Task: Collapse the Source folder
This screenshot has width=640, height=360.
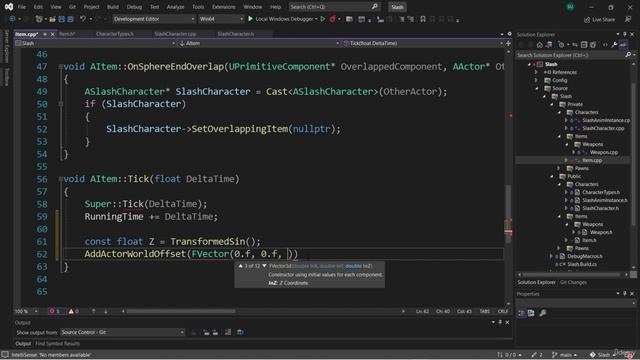Action: tap(537, 88)
